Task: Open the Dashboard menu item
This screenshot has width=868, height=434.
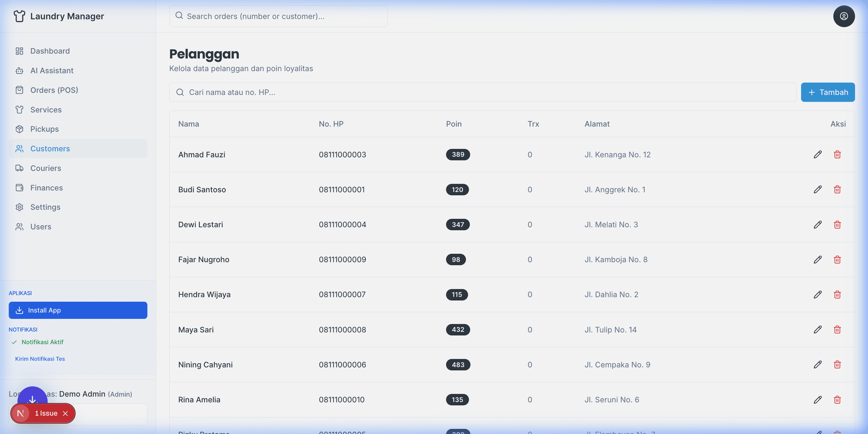Action: 50,51
